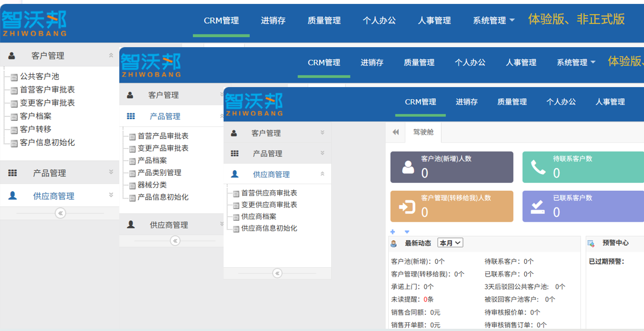Open the 本月 period dropdown in 最新动态
This screenshot has width=644, height=331.
tap(450, 243)
